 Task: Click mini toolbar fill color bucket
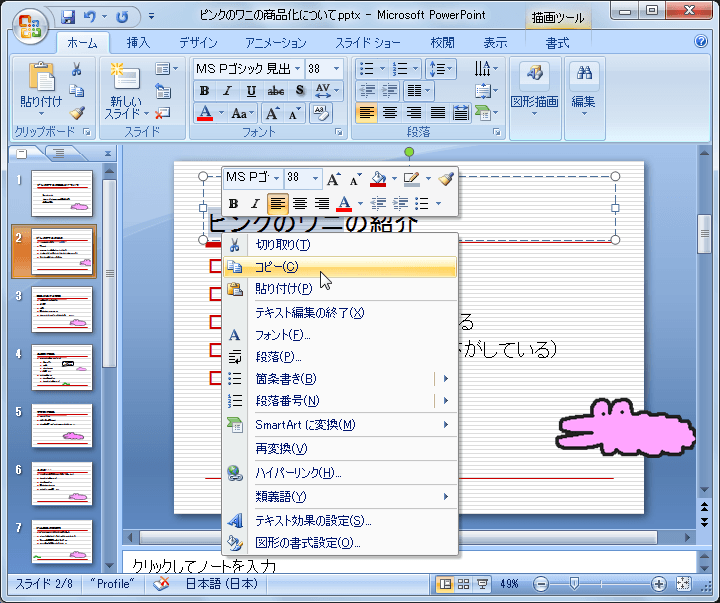[x=378, y=179]
